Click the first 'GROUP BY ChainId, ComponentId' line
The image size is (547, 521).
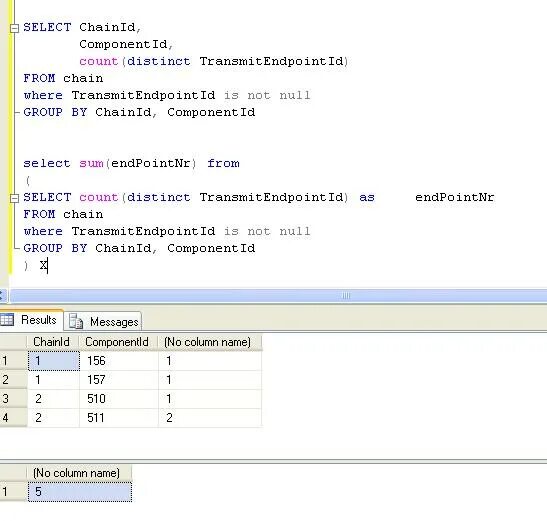[x=139, y=112]
